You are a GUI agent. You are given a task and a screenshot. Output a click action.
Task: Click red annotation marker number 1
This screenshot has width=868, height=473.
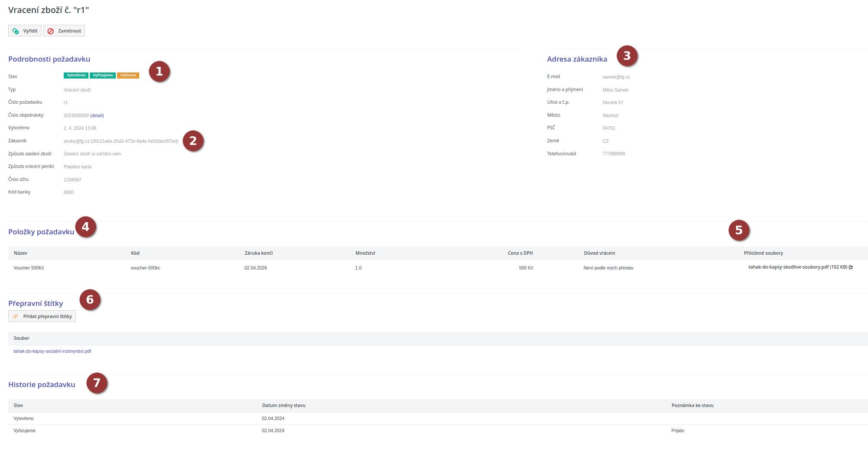coord(159,72)
